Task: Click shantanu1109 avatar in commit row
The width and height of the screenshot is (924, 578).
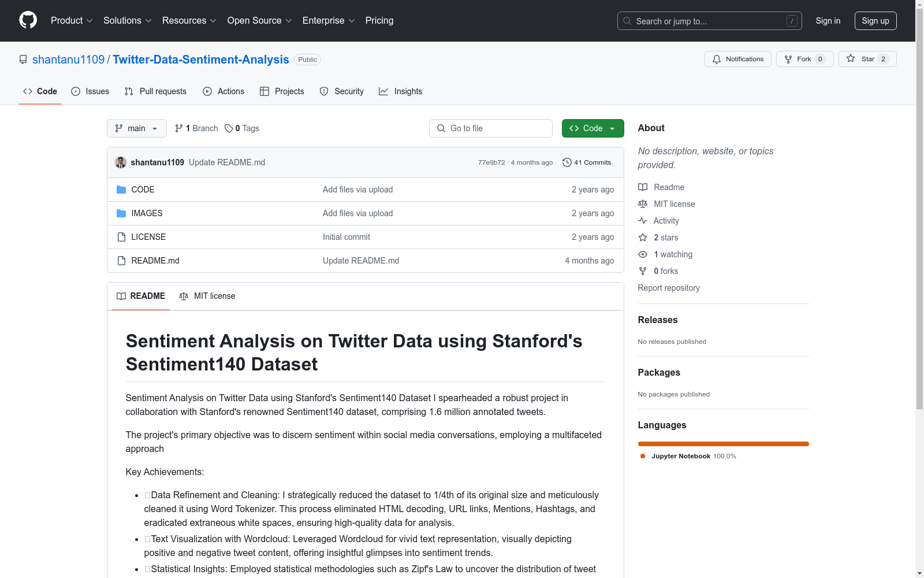Action: pyautogui.click(x=121, y=162)
